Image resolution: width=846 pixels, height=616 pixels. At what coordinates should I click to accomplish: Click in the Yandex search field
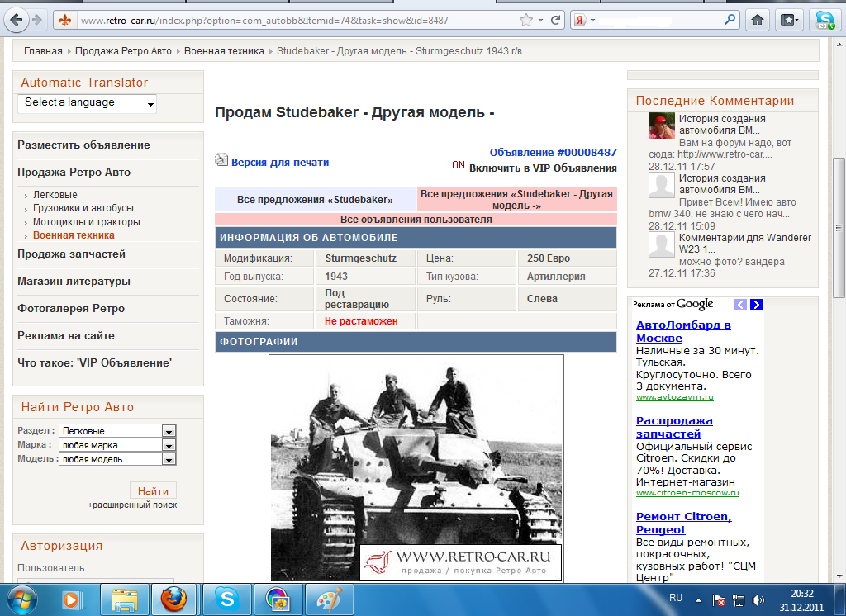[661, 19]
